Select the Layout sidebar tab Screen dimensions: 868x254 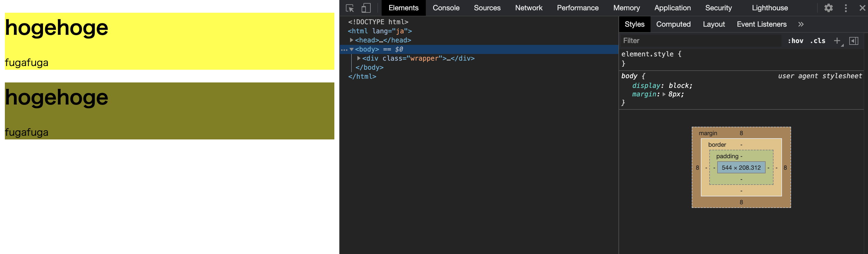[x=714, y=24]
